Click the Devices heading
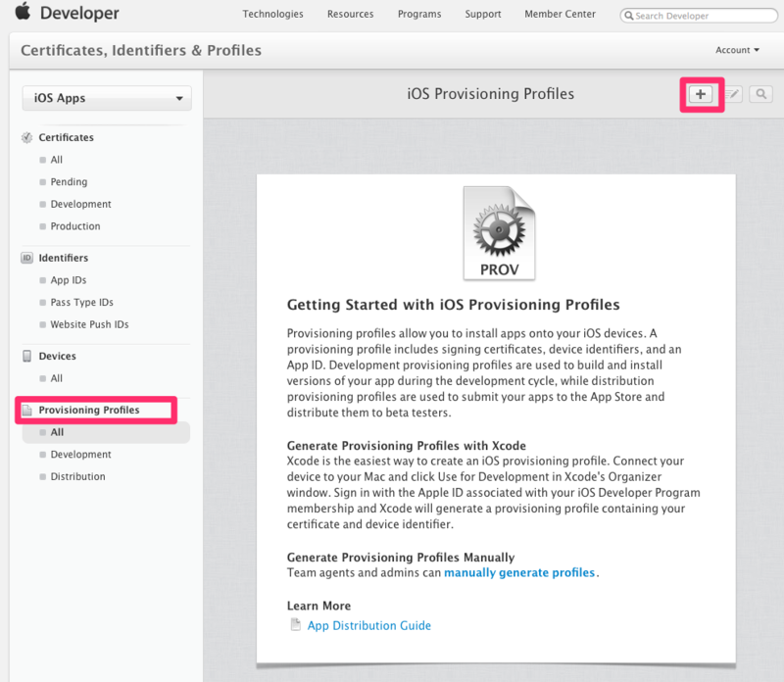784x682 pixels. [58, 356]
